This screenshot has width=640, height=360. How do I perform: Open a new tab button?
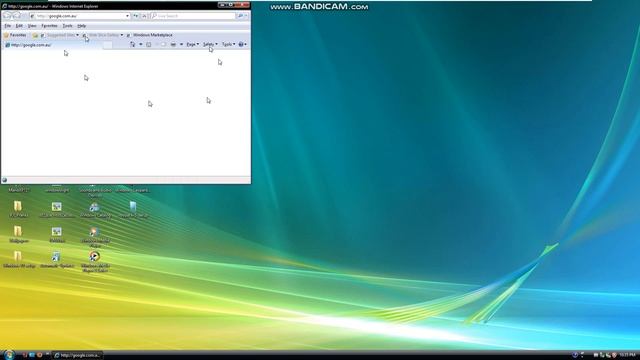pyautogui.click(x=107, y=45)
